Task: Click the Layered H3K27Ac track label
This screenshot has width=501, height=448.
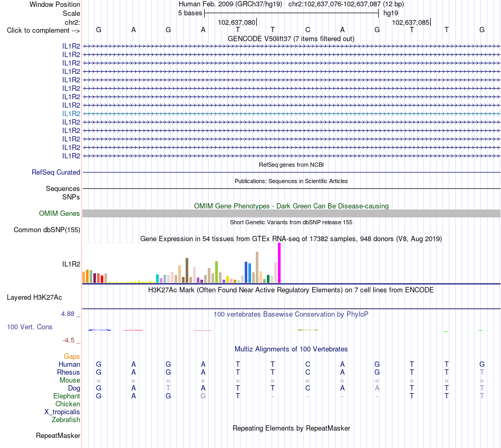Action: pos(34,297)
